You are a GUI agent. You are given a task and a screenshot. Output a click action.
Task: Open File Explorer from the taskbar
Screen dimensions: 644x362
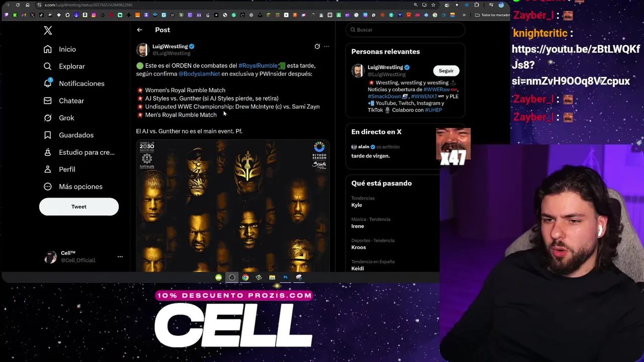pyautogui.click(x=272, y=278)
